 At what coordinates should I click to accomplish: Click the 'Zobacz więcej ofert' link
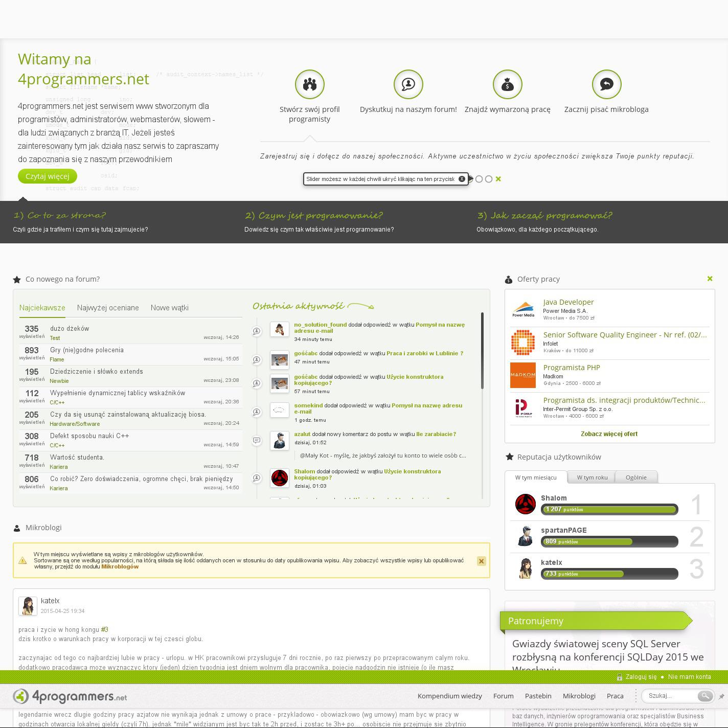pos(609,434)
